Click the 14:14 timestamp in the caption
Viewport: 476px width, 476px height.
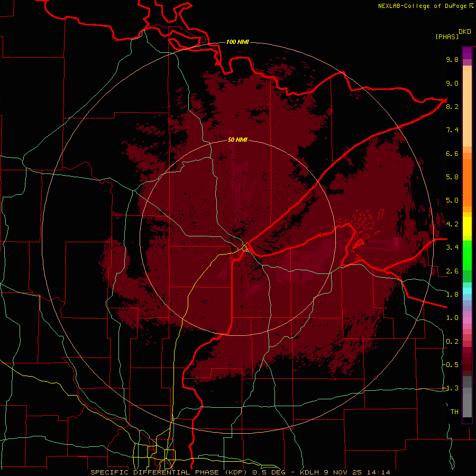380,472
